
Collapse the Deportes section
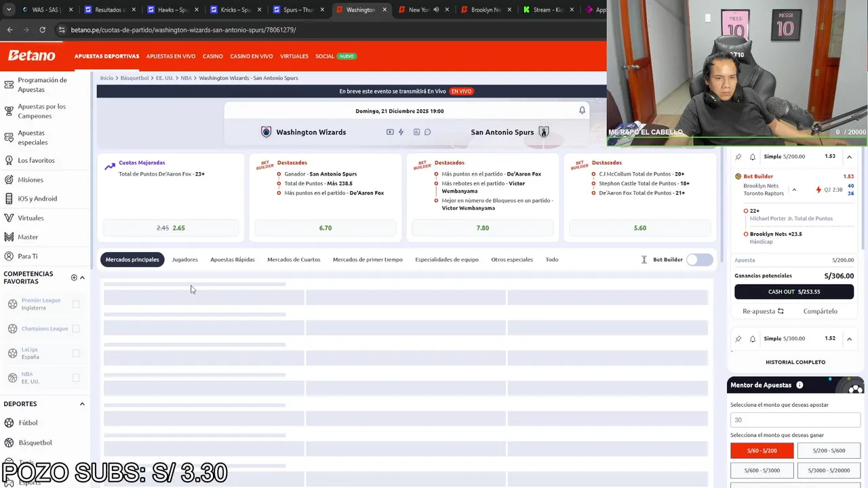[x=82, y=404]
